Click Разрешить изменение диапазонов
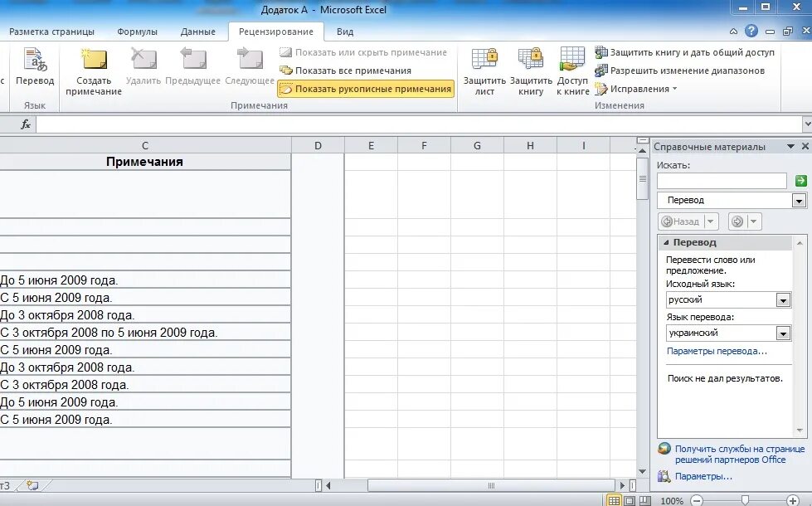Screen dimensions: 812x506 tap(679, 71)
